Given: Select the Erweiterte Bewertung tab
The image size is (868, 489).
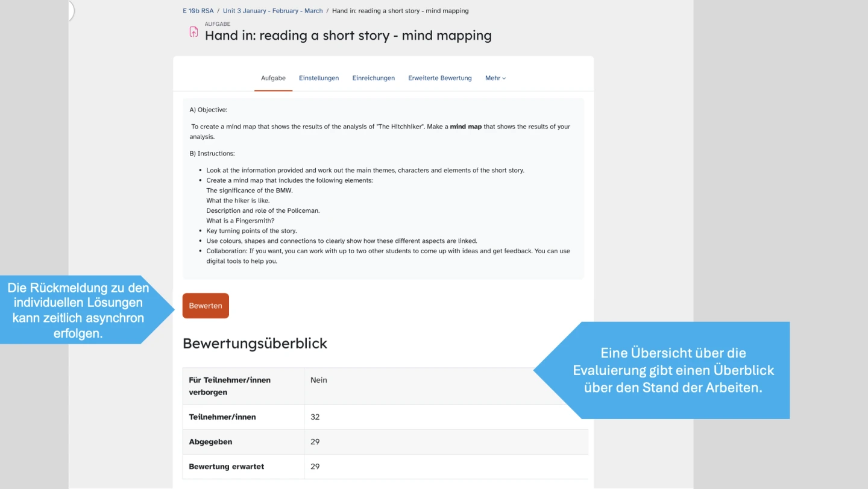Looking at the screenshot, I should tap(439, 78).
